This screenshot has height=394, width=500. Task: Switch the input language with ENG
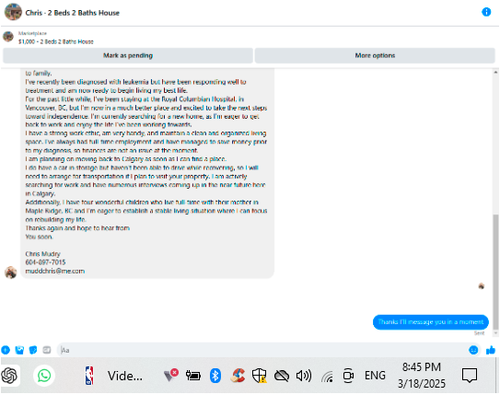(375, 376)
